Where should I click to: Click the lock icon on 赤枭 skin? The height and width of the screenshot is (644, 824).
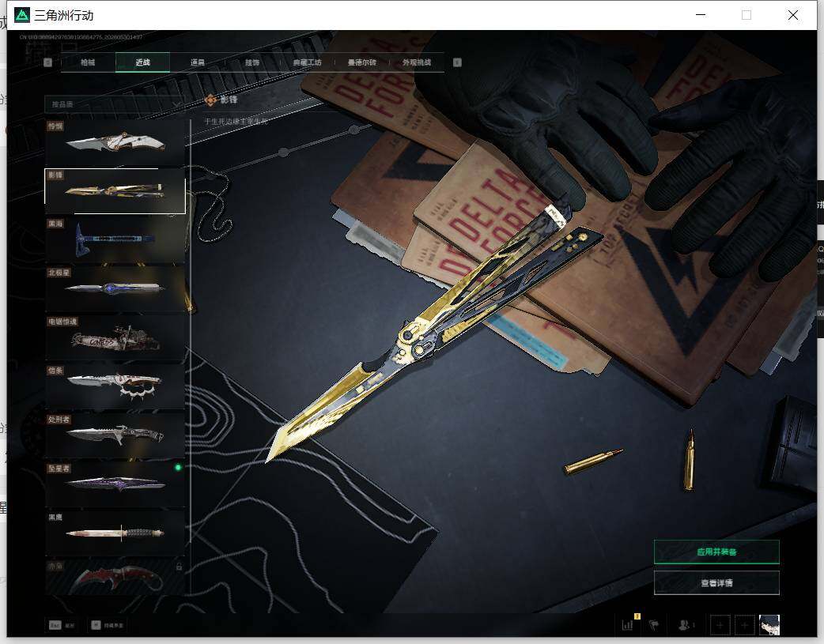point(179,567)
